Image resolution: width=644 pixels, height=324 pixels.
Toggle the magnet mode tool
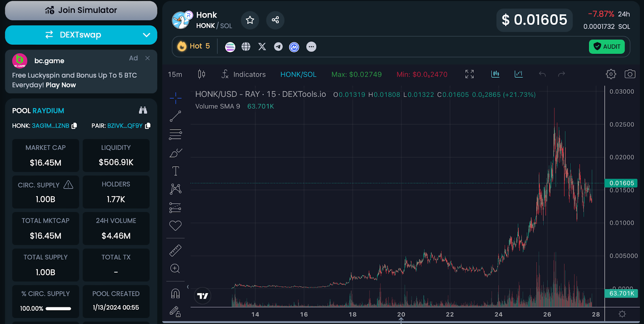pos(175,293)
